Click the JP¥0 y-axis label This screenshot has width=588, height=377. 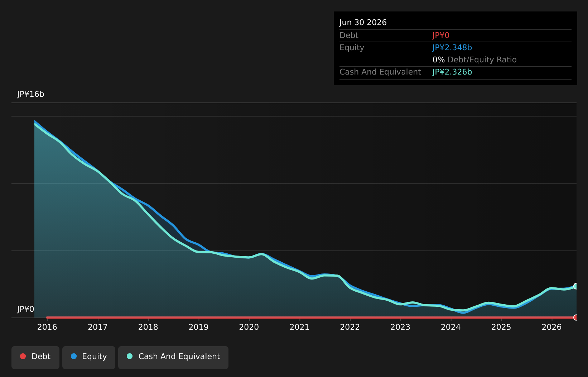click(x=26, y=309)
